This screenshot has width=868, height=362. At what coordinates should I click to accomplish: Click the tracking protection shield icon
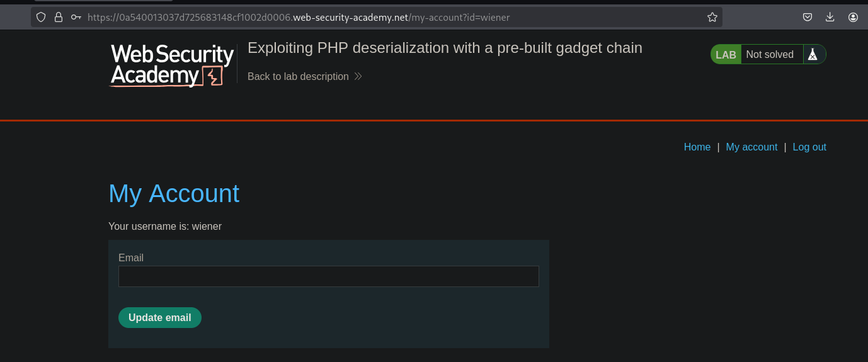tap(41, 18)
